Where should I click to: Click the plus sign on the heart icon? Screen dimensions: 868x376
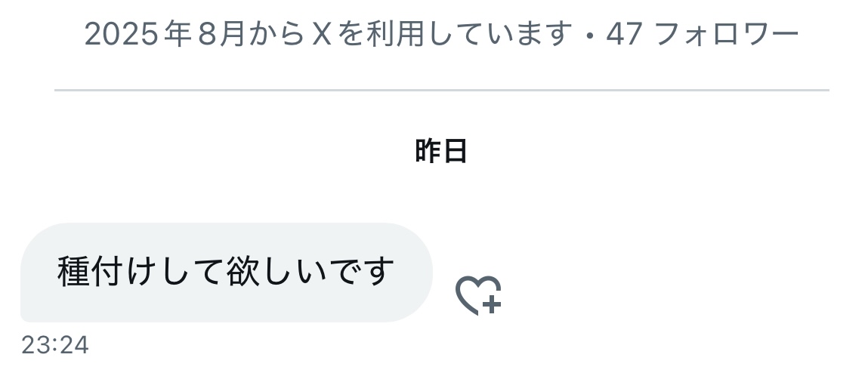click(x=492, y=304)
